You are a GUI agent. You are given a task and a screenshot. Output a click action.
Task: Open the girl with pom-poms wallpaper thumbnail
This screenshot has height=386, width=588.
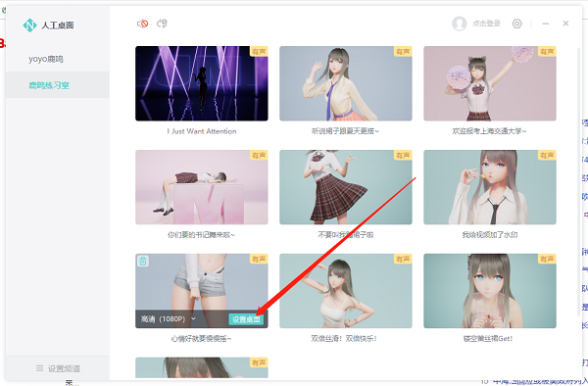point(490,83)
